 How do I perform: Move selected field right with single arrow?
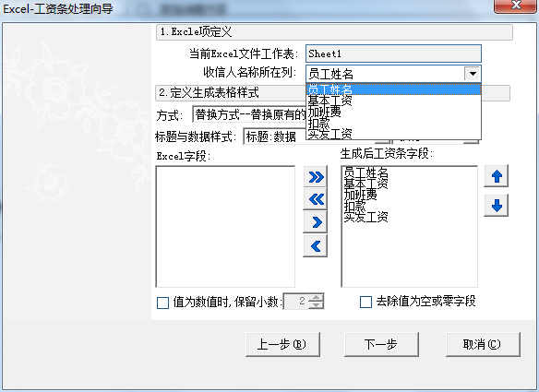[316, 222]
